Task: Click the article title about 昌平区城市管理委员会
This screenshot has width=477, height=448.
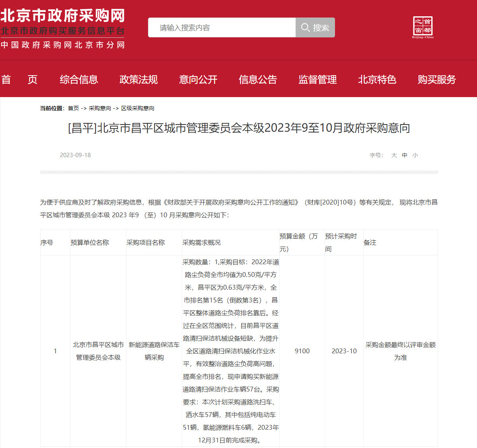Action: pos(239,128)
